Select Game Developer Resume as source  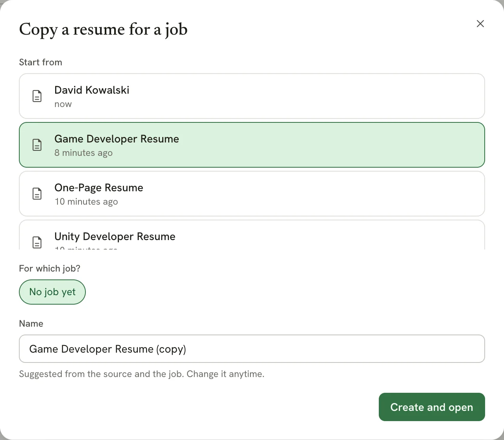tap(252, 145)
